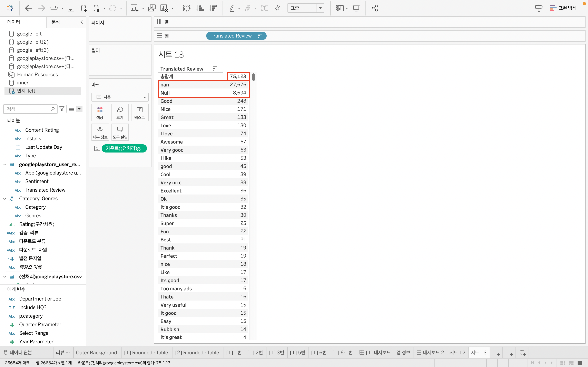Open the presentation mode icon
588x367 pixels.
(356, 8)
